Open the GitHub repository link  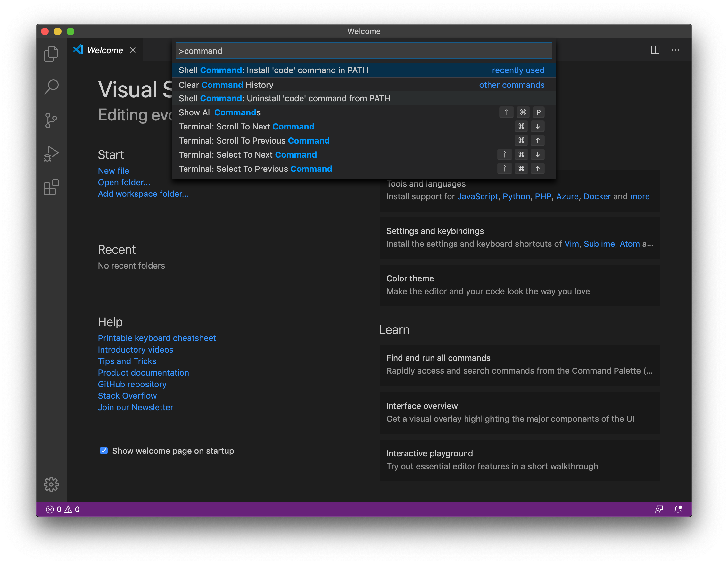(x=132, y=384)
